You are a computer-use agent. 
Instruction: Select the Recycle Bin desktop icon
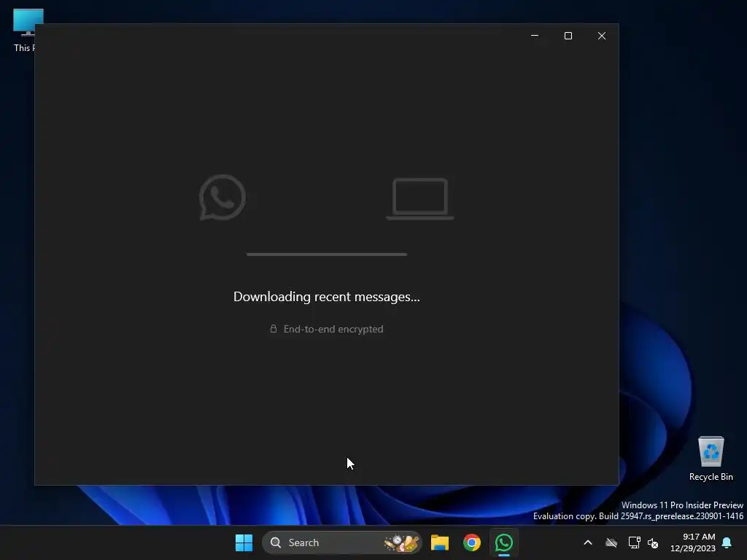coord(711,459)
